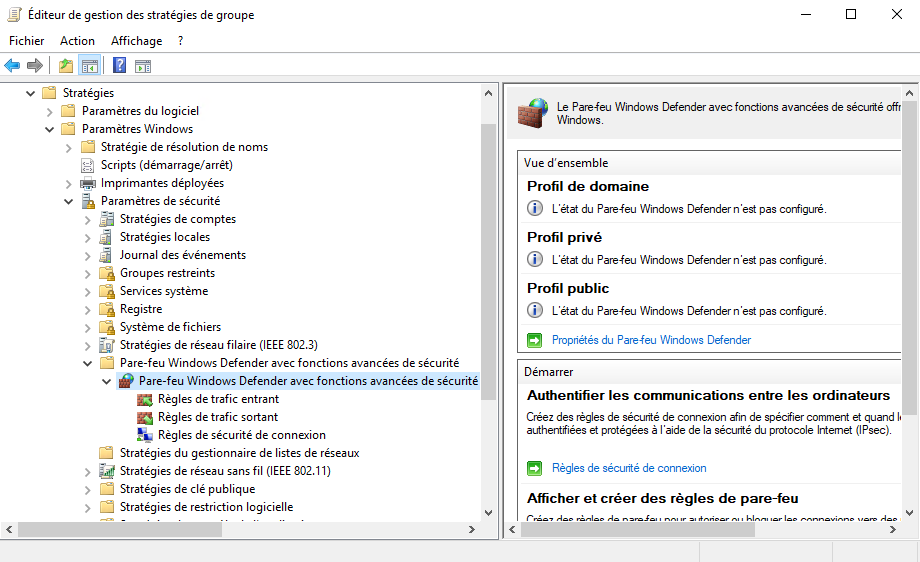Click the tree pane horizontal scrollbar thumb
The width and height of the screenshot is (920, 562).
pyautogui.click(x=120, y=529)
